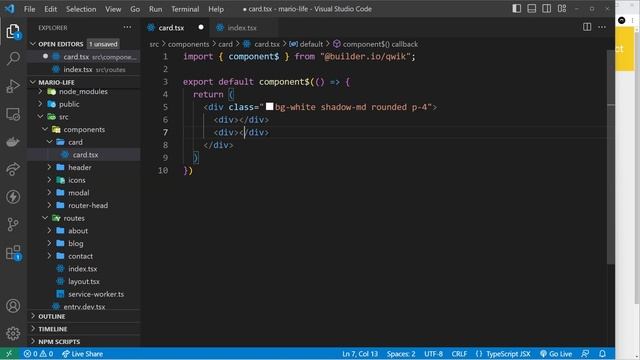Click the feedback icon in status bar
Image resolution: width=640 pixels, height=360 pixels.
pyautogui.click(x=585, y=354)
